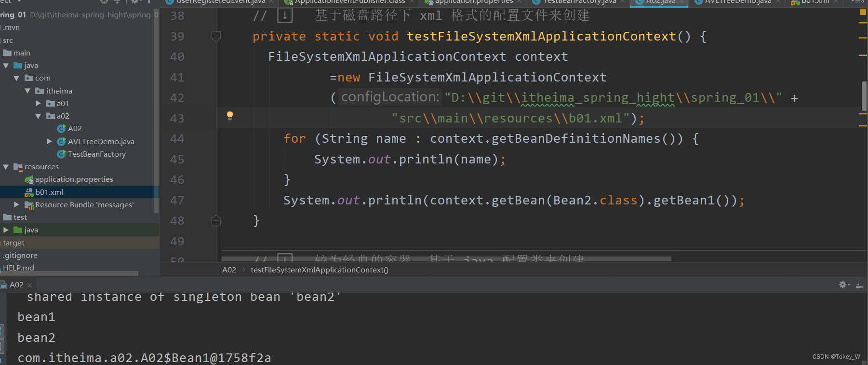Click warning stripe mark at the top of the right editor edge
The image size is (868, 365).
863,22
